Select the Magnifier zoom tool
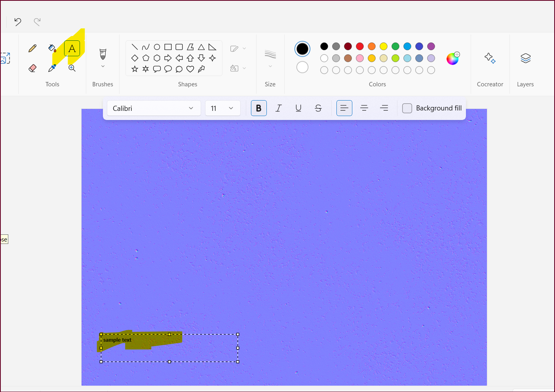Screen dimensions: 555x392 (x=72, y=68)
